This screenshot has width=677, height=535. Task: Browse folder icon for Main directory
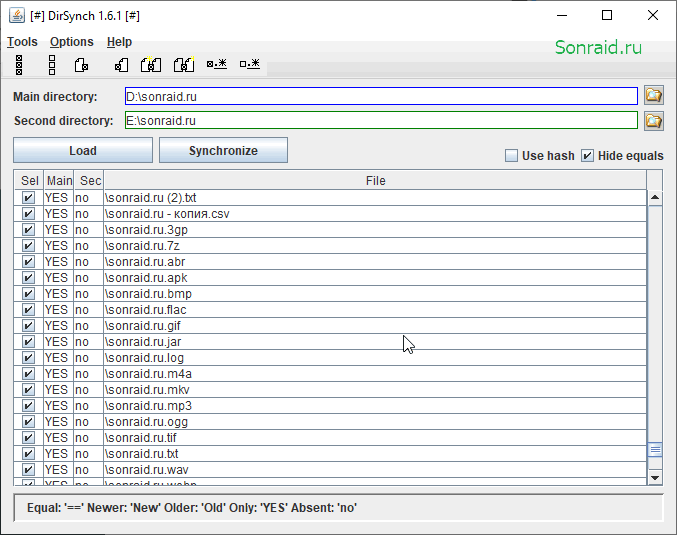tap(654, 95)
